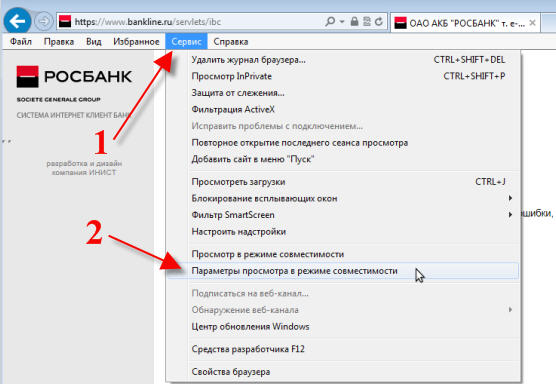
Task: Click the browser Forward arrow button
Action: point(44,21)
